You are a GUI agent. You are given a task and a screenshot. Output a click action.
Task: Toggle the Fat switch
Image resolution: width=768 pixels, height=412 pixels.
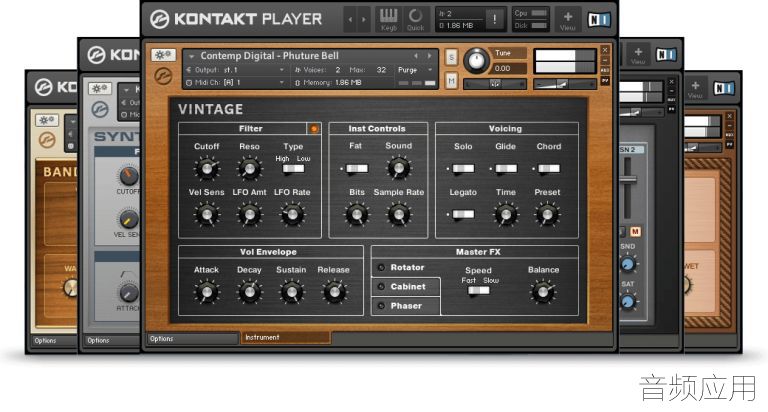[357, 169]
